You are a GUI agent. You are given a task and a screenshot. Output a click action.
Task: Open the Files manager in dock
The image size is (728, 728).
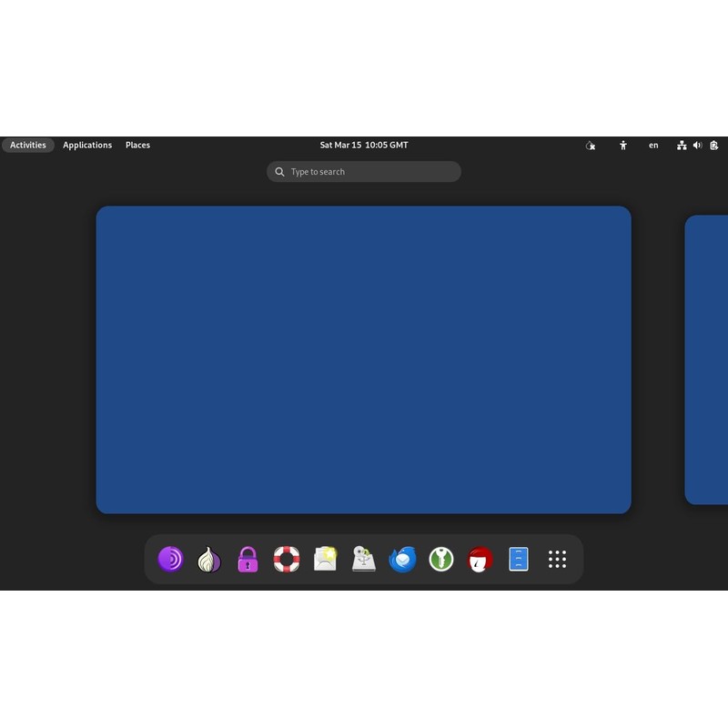pos(519,559)
